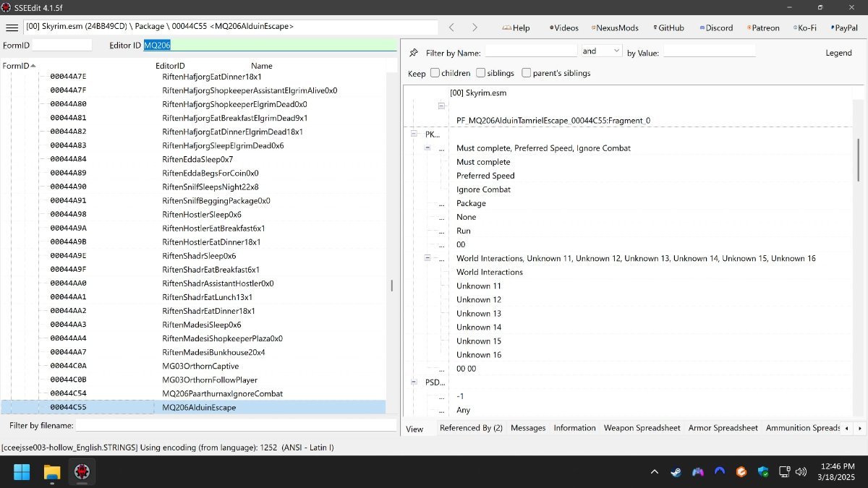Open the PayPal link
This screenshot has width=868, height=488.
pos(843,27)
